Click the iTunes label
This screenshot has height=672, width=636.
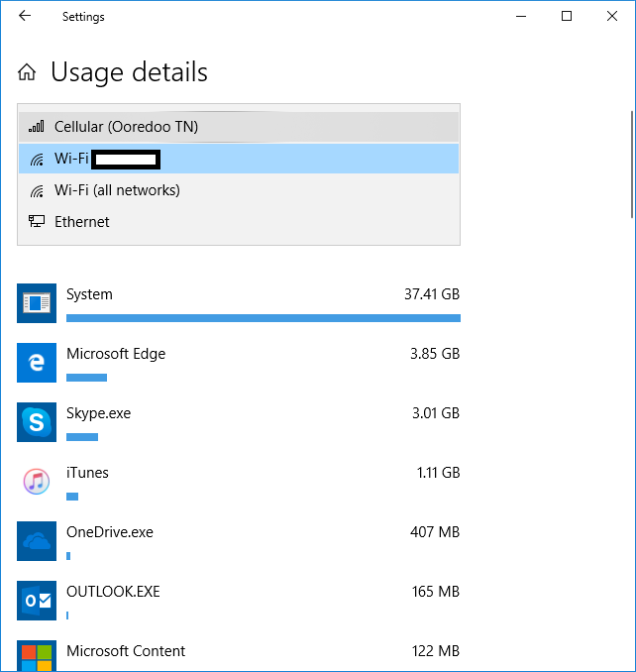point(87,473)
